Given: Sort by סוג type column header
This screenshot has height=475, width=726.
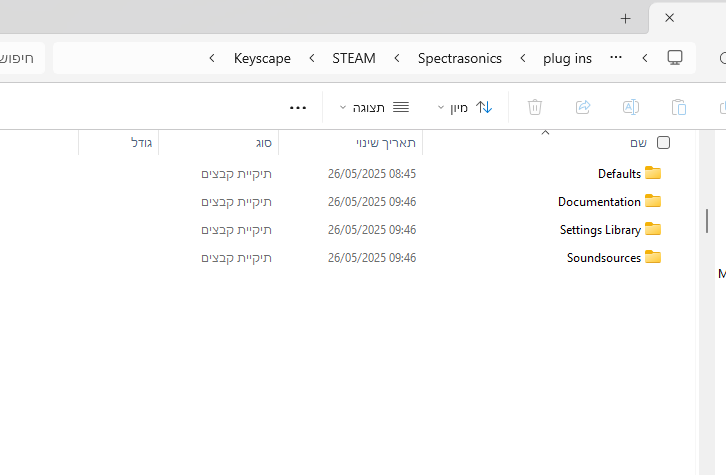Looking at the screenshot, I should pos(264,143).
